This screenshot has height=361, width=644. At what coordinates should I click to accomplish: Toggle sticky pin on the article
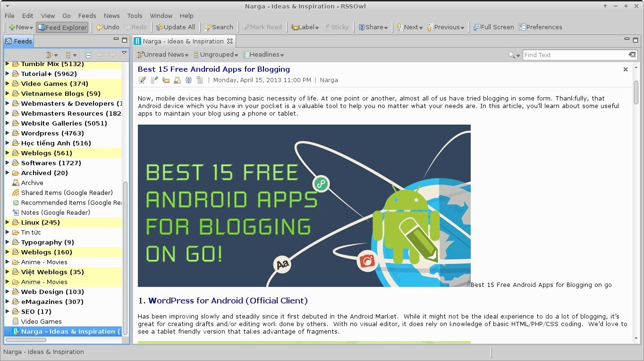point(154,80)
